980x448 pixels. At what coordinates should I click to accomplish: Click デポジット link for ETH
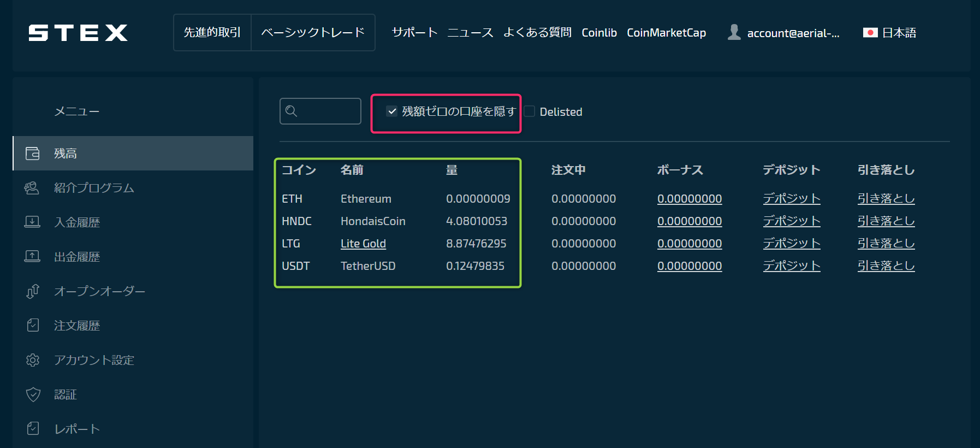pyautogui.click(x=792, y=199)
